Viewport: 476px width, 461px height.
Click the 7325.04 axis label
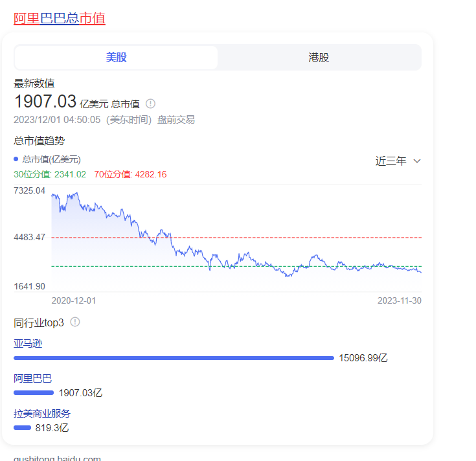tap(29, 190)
